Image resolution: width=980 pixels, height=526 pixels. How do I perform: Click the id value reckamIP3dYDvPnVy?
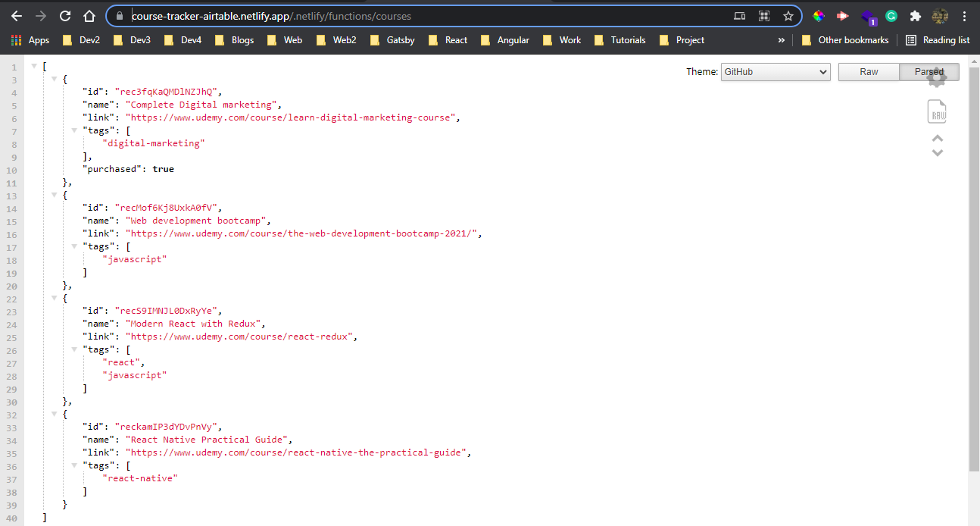(167, 427)
